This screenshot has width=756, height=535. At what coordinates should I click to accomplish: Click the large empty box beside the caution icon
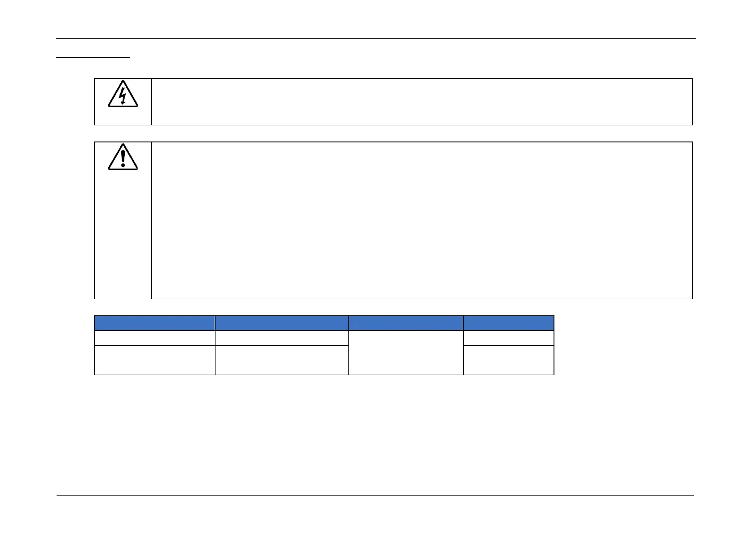(x=422, y=220)
